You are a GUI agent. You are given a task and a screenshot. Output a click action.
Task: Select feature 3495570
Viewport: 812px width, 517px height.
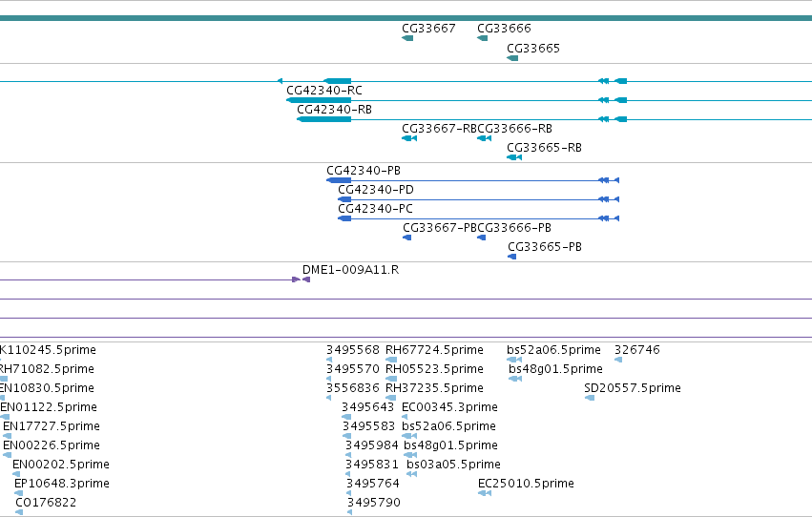(x=353, y=369)
